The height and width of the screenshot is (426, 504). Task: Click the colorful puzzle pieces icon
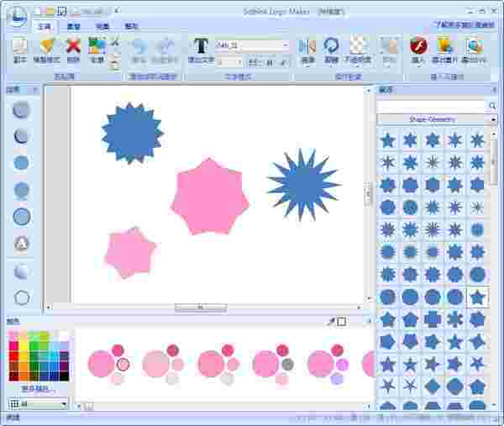coord(97,46)
